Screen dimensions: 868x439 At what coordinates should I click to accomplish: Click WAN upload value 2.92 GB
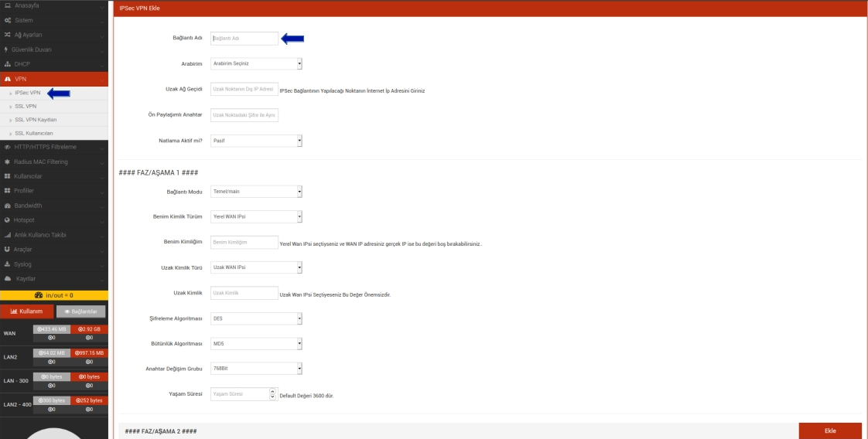click(x=89, y=329)
